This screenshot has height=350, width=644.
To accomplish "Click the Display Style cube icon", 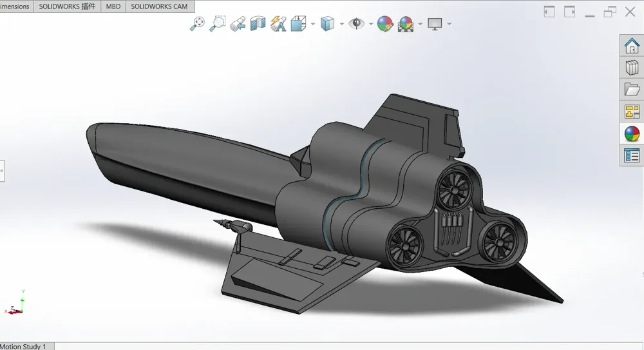I will coord(327,24).
